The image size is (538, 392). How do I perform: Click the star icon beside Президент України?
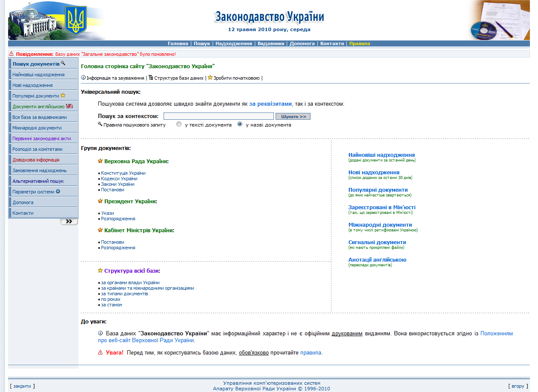[x=101, y=201]
